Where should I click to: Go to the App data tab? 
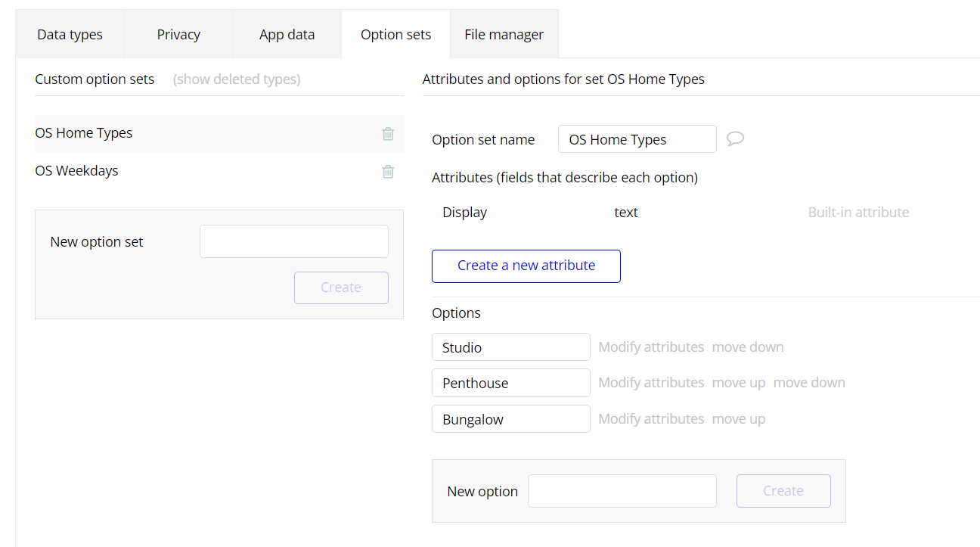pyautogui.click(x=287, y=35)
